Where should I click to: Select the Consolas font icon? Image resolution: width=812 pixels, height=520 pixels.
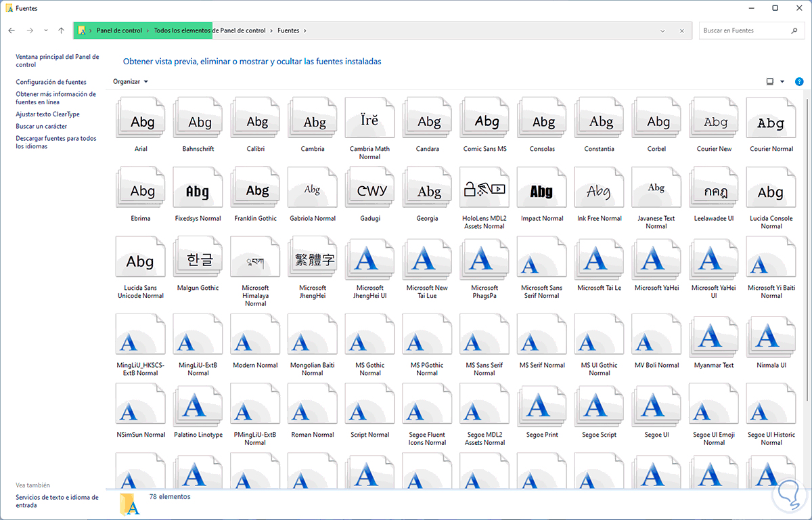(542, 119)
